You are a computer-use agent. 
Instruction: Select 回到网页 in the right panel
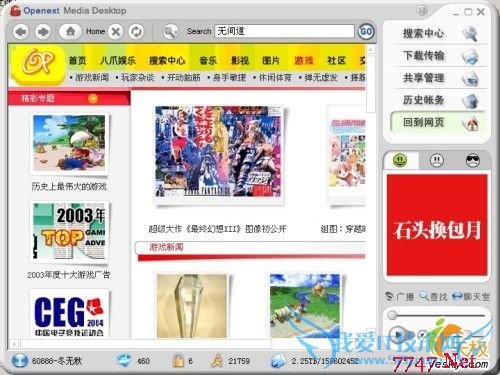pos(438,122)
